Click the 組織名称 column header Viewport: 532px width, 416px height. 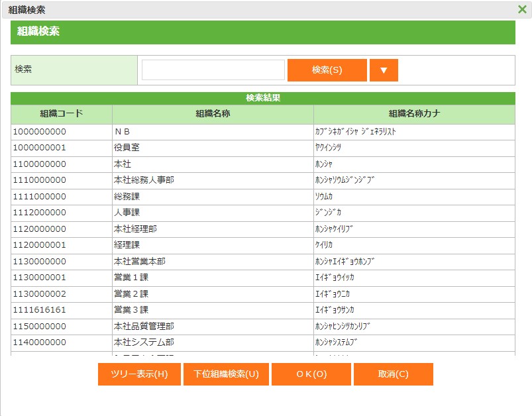pos(213,114)
